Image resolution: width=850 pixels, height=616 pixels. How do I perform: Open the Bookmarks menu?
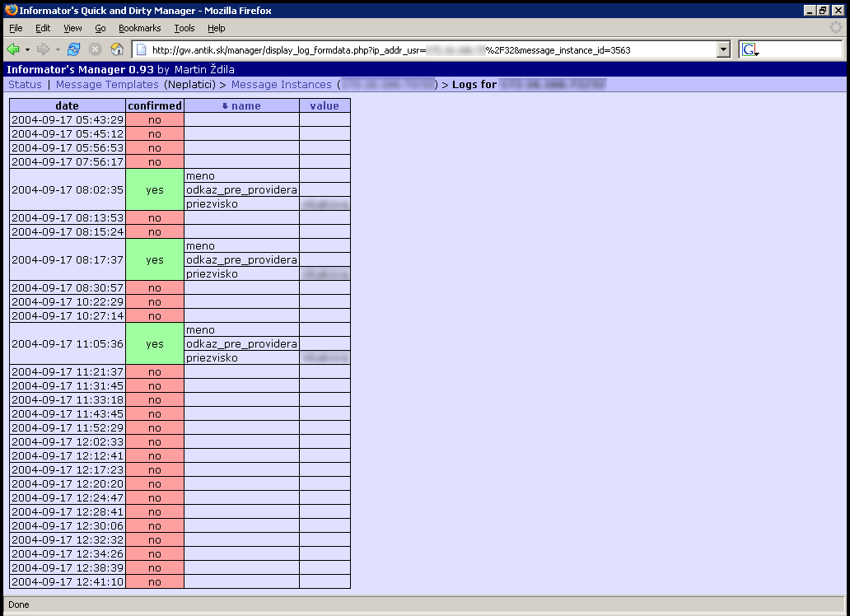(x=139, y=28)
